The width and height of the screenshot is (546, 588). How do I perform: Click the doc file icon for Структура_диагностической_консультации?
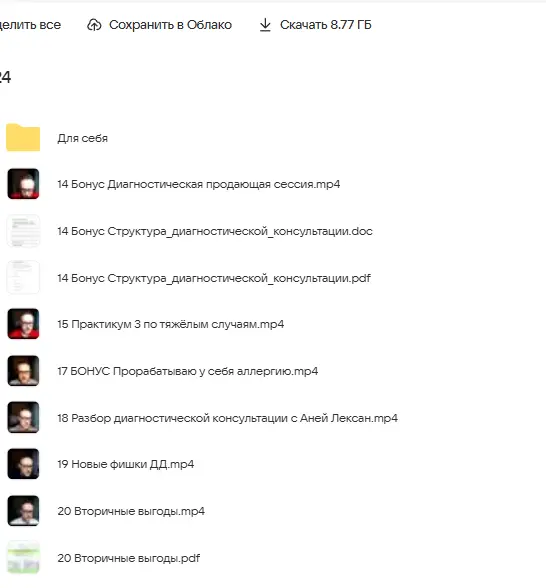23,231
